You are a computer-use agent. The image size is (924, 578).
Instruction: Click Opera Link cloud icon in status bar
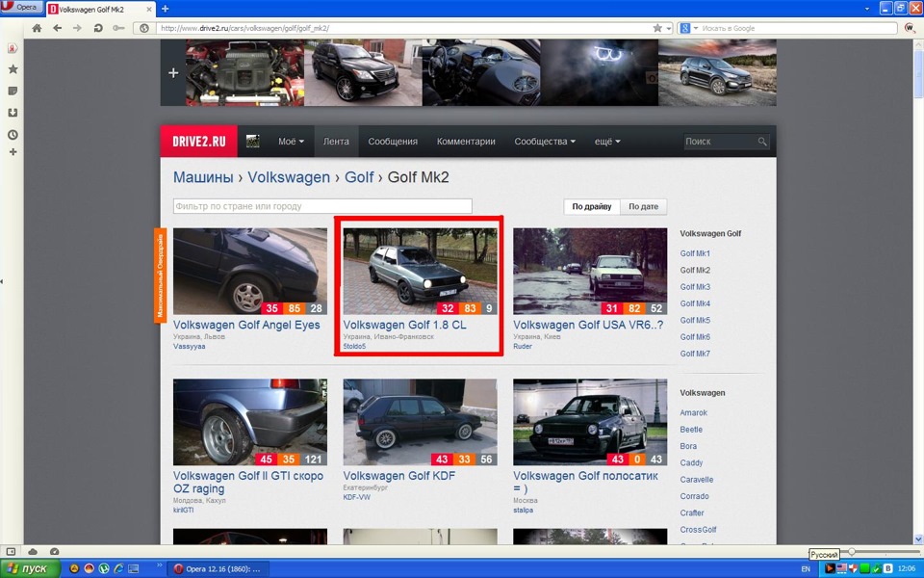tap(33, 551)
